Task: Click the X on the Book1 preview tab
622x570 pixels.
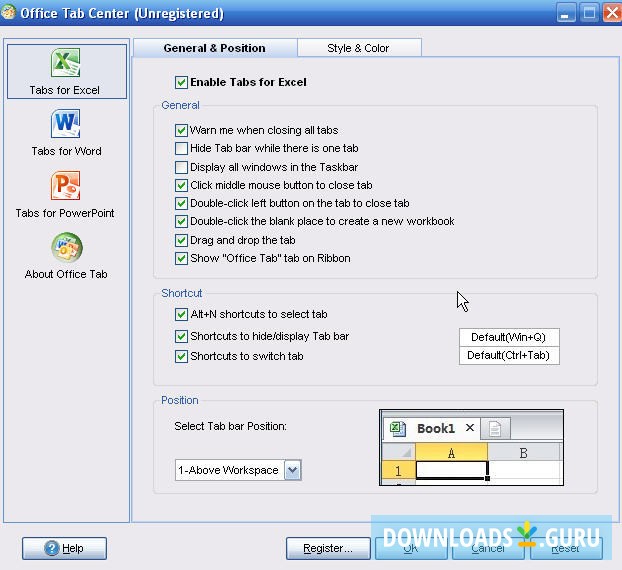Action: [x=470, y=428]
